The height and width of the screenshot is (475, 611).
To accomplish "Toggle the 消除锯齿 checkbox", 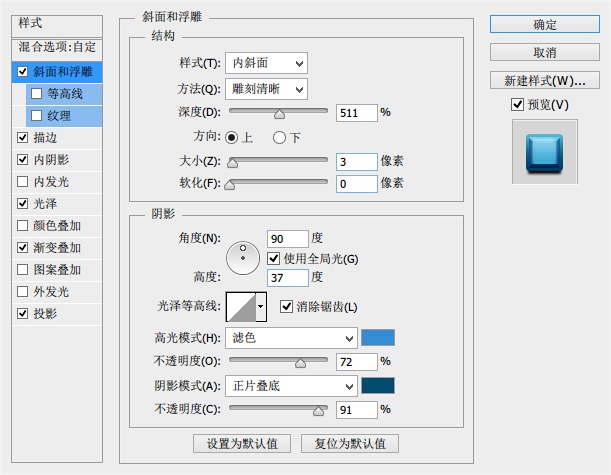I will coord(287,306).
